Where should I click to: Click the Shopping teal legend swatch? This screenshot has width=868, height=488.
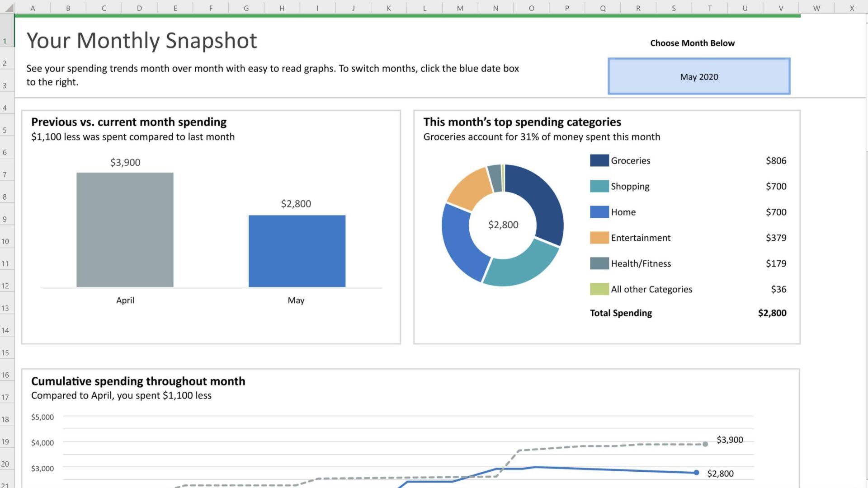point(599,186)
